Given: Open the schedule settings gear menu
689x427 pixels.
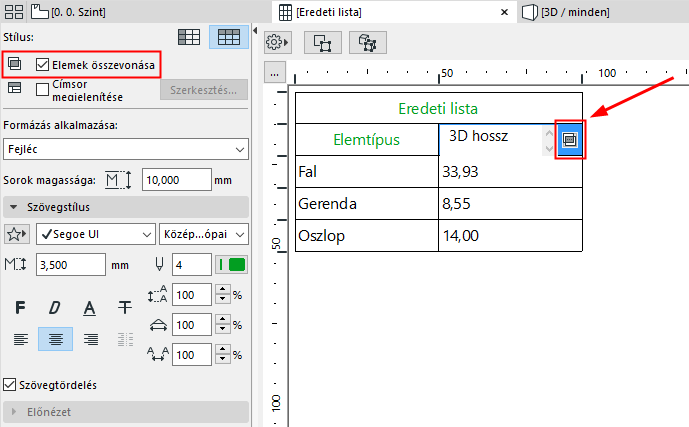Looking at the screenshot, I should (x=277, y=43).
